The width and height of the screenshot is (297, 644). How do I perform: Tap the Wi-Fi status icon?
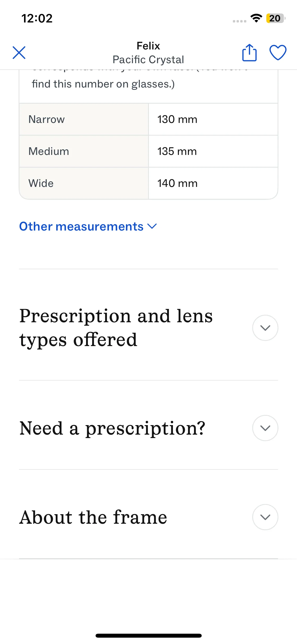tap(256, 18)
